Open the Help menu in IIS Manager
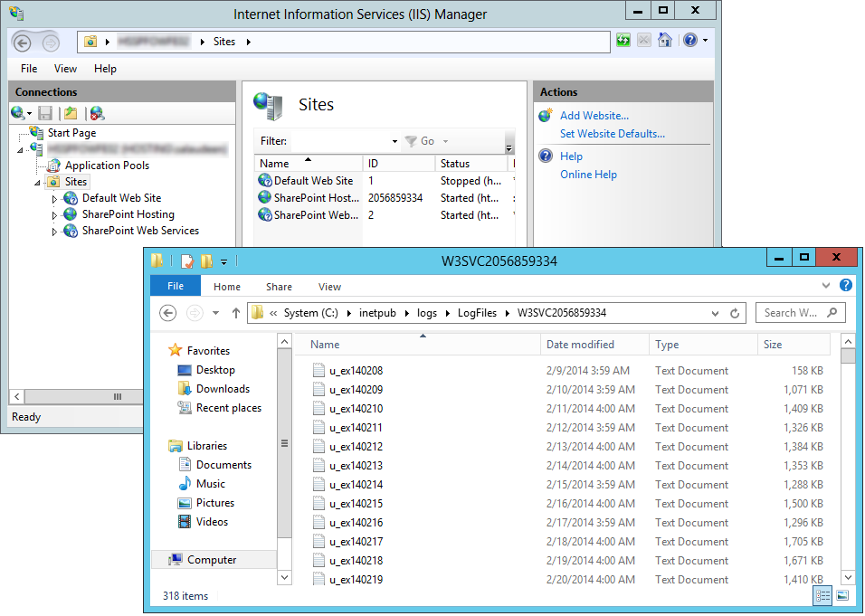Image resolution: width=865 pixels, height=616 pixels. pos(105,69)
